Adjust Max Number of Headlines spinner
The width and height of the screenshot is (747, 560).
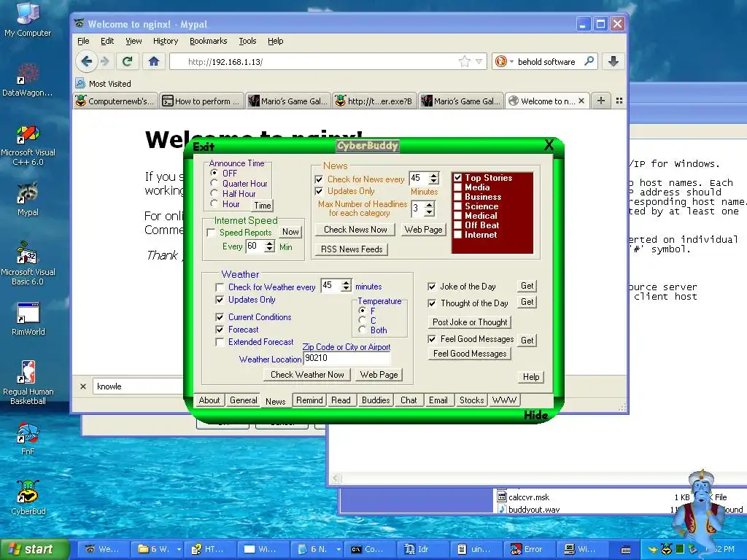(x=429, y=209)
